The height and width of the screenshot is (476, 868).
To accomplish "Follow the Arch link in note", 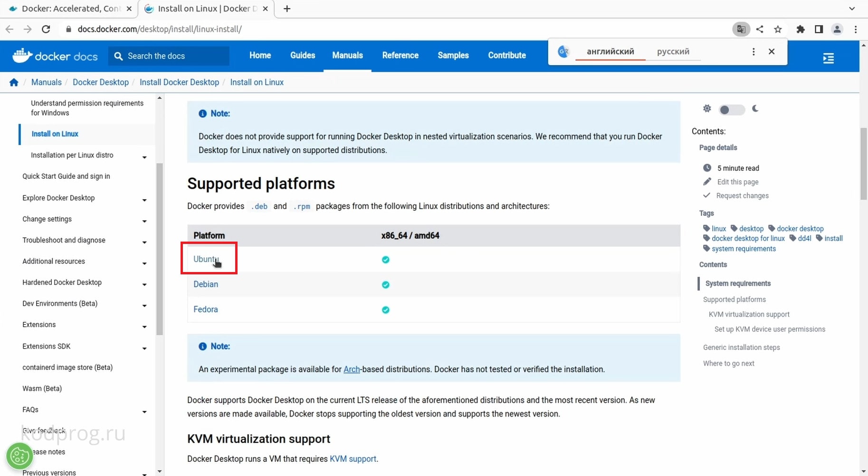I will pos(352,369).
